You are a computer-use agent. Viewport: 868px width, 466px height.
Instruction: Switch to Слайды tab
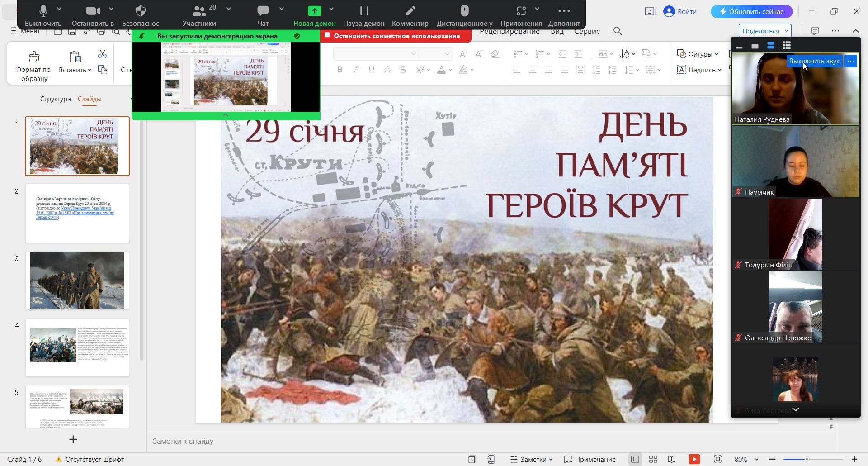click(90, 99)
